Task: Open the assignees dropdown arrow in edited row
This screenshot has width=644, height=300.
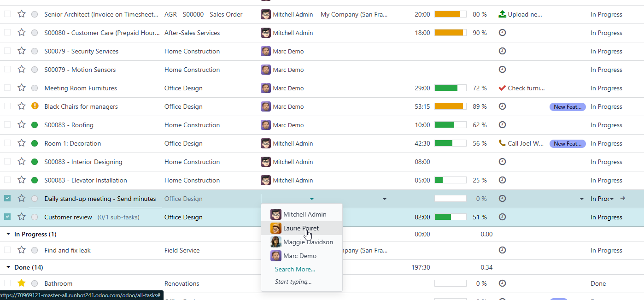Action: click(312, 199)
